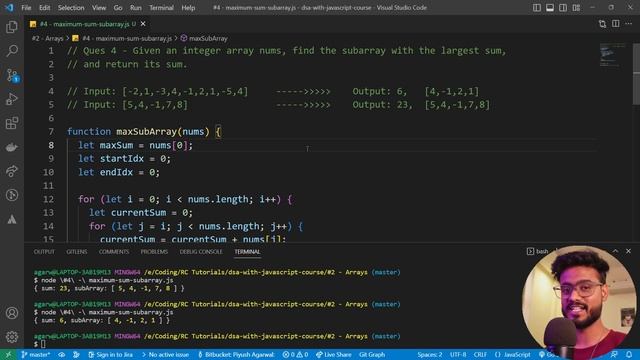Open editor More Actions ellipsis menu
Screen dimensions: 640x360
pos(629,24)
